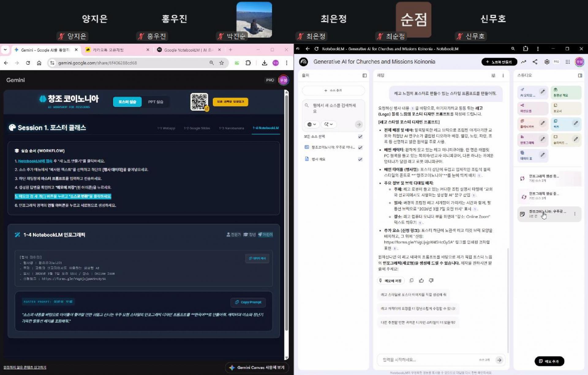The image size is (588, 375).
Task: Open NotebookLM settings gear
Action: point(547,62)
